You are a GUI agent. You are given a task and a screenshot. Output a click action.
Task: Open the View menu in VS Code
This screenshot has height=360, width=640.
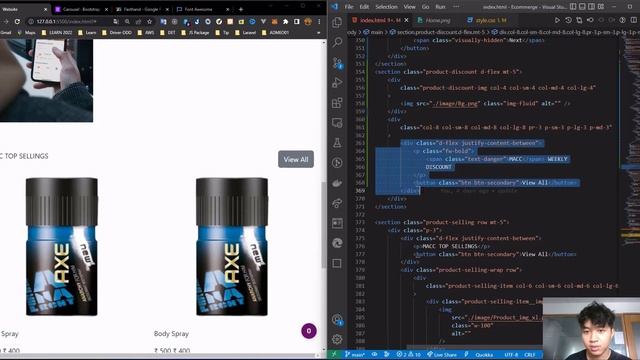coord(409,7)
